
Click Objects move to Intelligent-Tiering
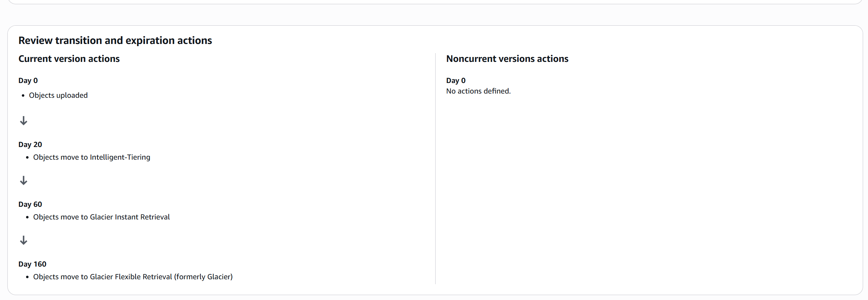[x=92, y=157]
